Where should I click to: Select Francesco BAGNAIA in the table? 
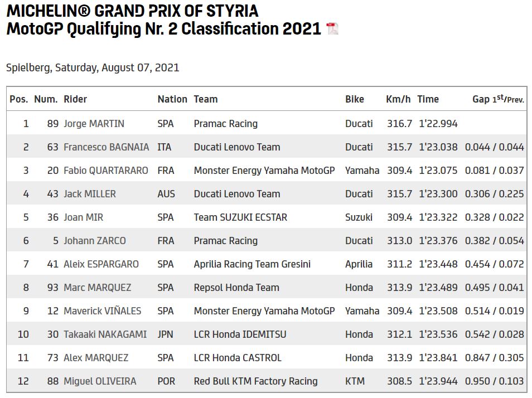(x=106, y=147)
